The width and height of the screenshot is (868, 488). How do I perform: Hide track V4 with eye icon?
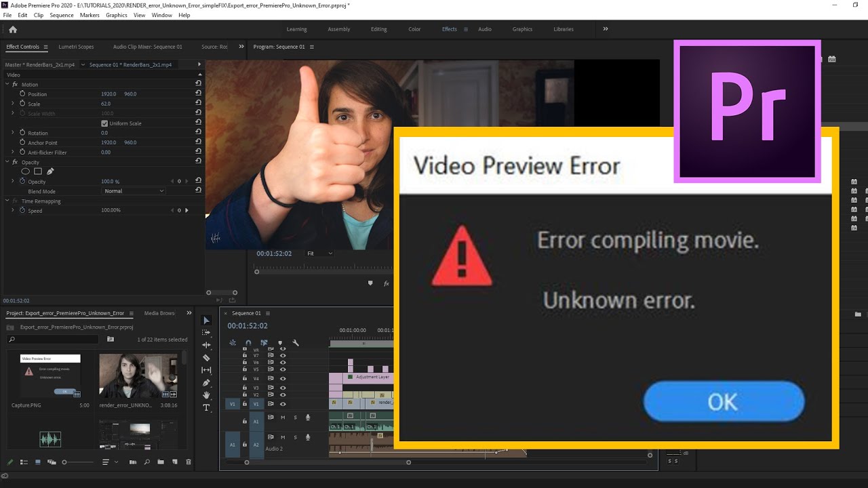pos(283,378)
